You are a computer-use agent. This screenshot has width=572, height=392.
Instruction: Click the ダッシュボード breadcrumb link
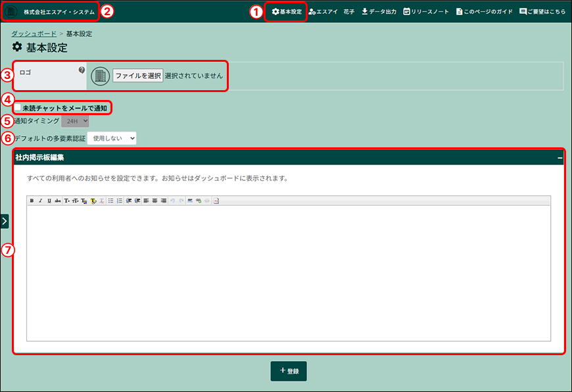pyautogui.click(x=34, y=34)
